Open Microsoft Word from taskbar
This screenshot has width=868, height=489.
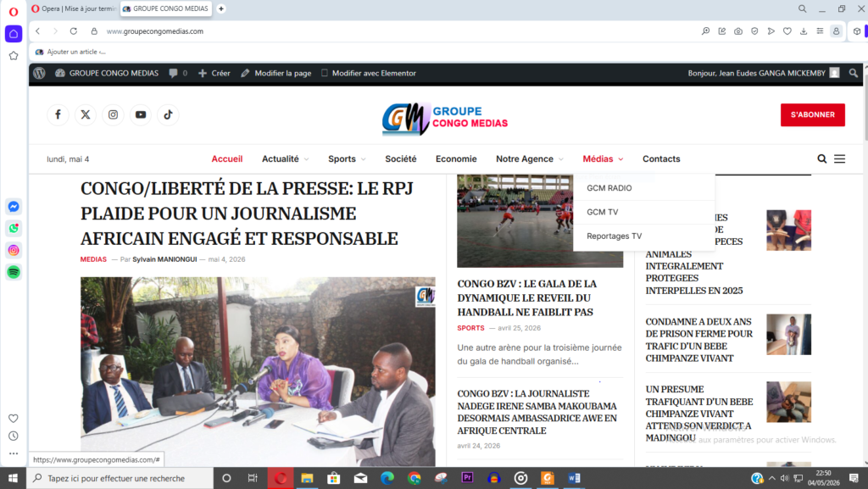pos(574,478)
